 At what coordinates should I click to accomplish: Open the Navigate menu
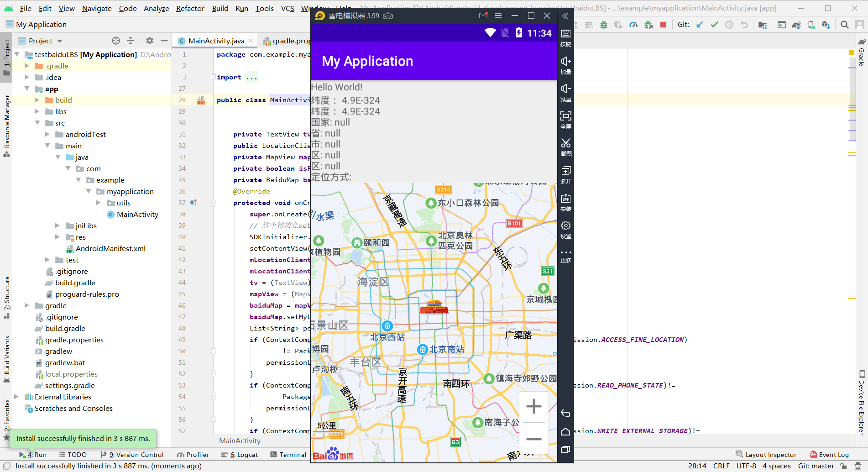97,8
